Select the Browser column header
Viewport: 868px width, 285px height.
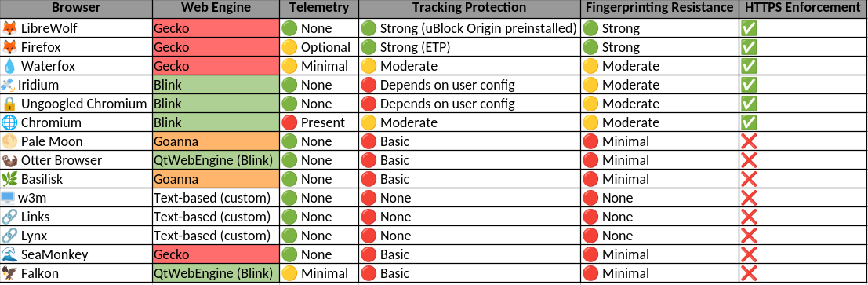coord(76,8)
